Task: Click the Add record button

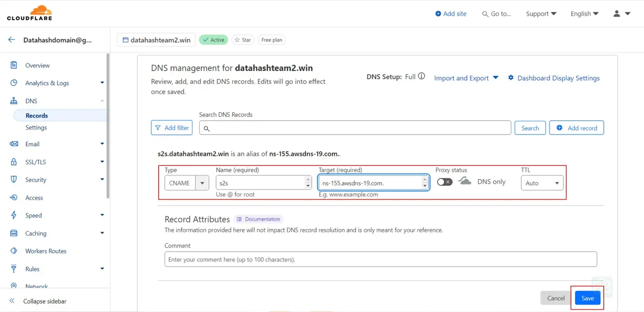Action: 576,128
